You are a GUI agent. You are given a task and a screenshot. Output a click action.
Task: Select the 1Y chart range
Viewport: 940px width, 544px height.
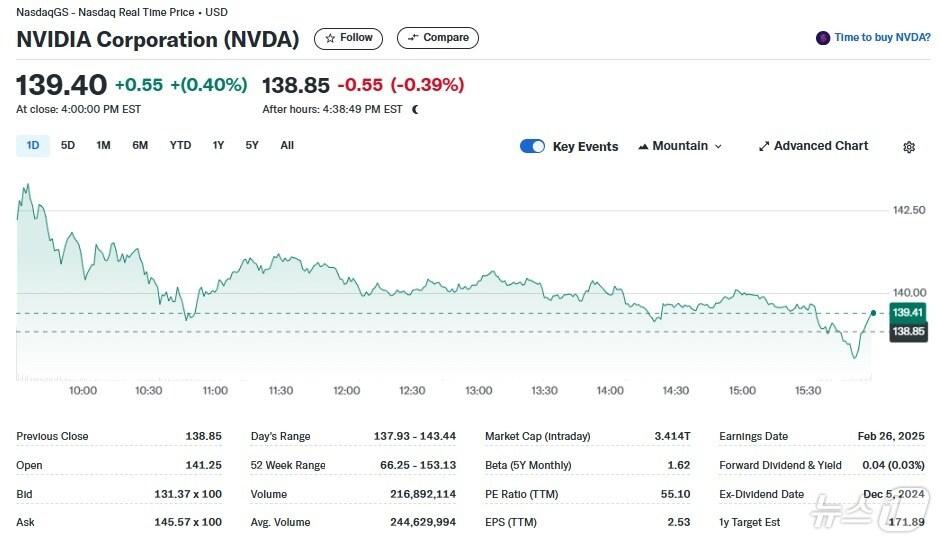click(218, 146)
